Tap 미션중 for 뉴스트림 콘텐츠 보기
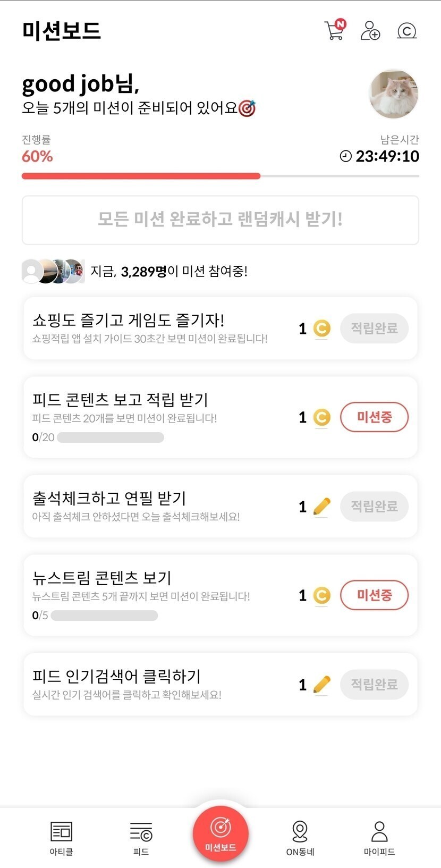441x868 pixels. click(374, 595)
